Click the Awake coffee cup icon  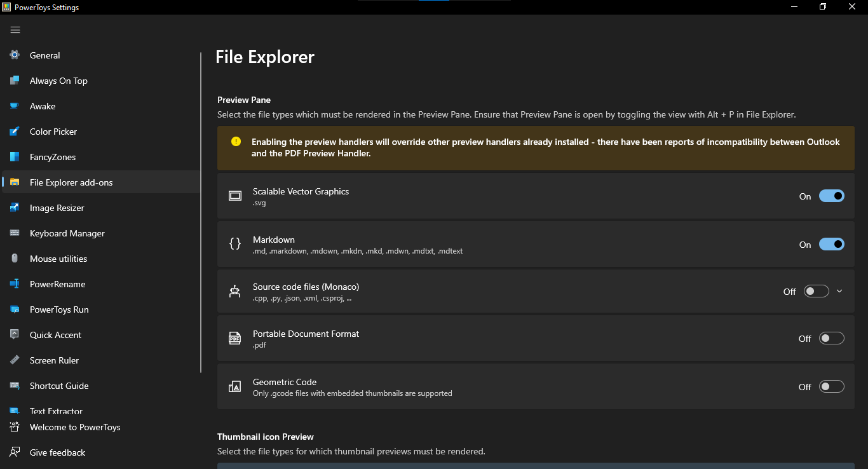pos(15,106)
